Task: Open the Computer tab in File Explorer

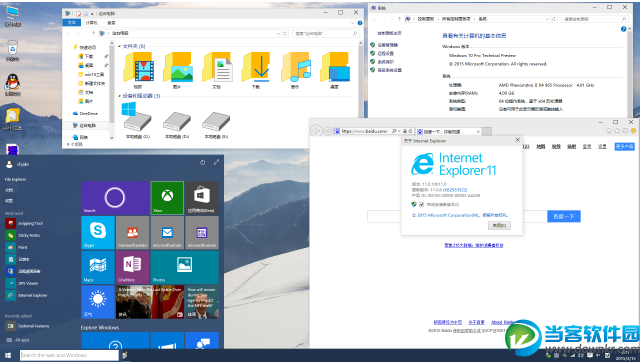Action: click(x=92, y=23)
